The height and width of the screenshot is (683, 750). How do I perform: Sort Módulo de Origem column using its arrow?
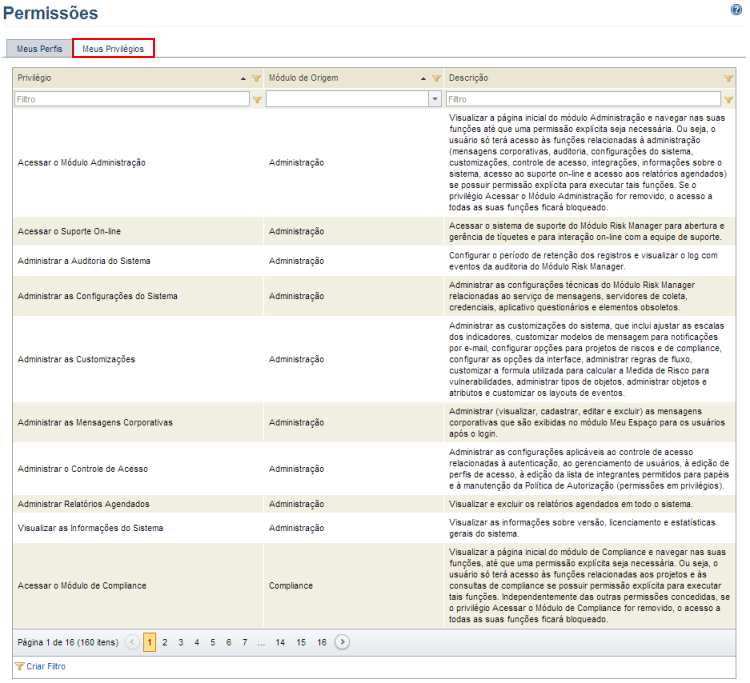tap(423, 78)
